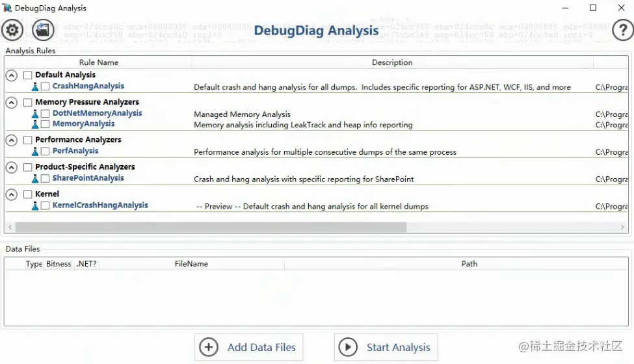Select the Kernel group label
The image size is (634, 364).
pyautogui.click(x=47, y=194)
